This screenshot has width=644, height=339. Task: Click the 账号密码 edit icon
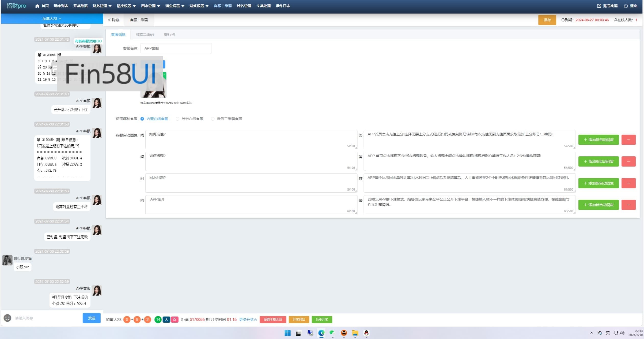(x=599, y=6)
